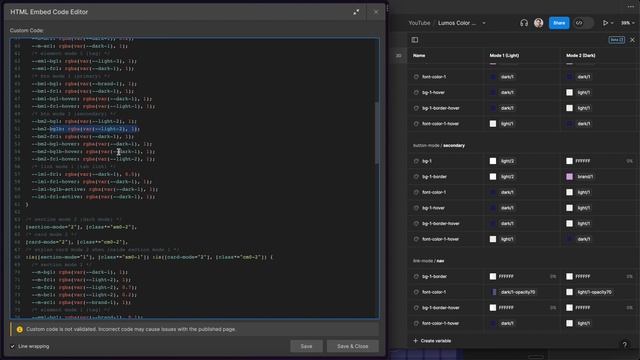Viewport: 640px width, 360px height.
Task: Click the Custom Code label
Action: [x=27, y=31]
